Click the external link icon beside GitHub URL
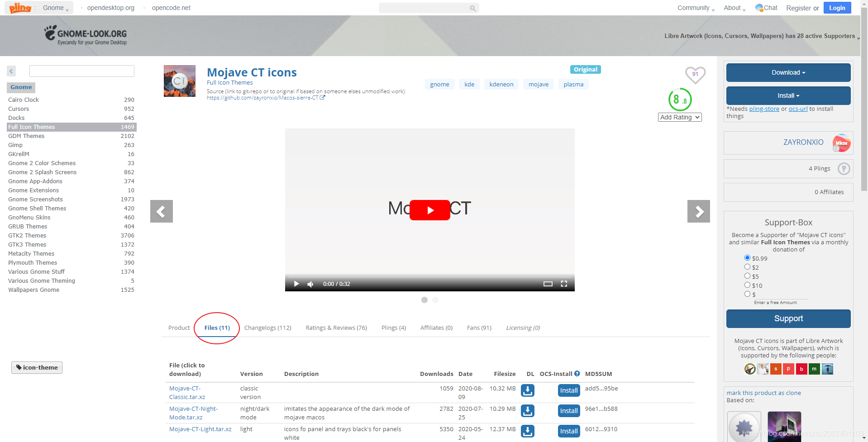 pyautogui.click(x=322, y=97)
